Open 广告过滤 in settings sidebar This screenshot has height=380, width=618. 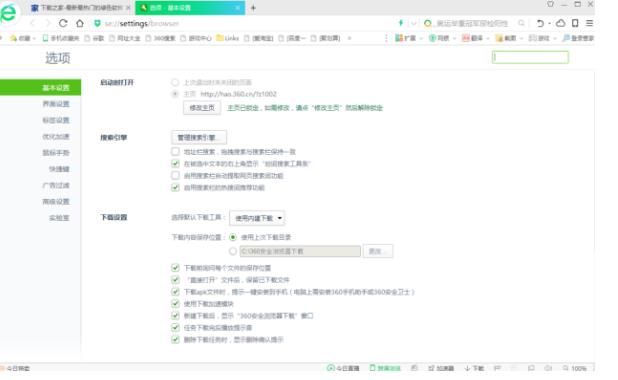click(x=56, y=185)
